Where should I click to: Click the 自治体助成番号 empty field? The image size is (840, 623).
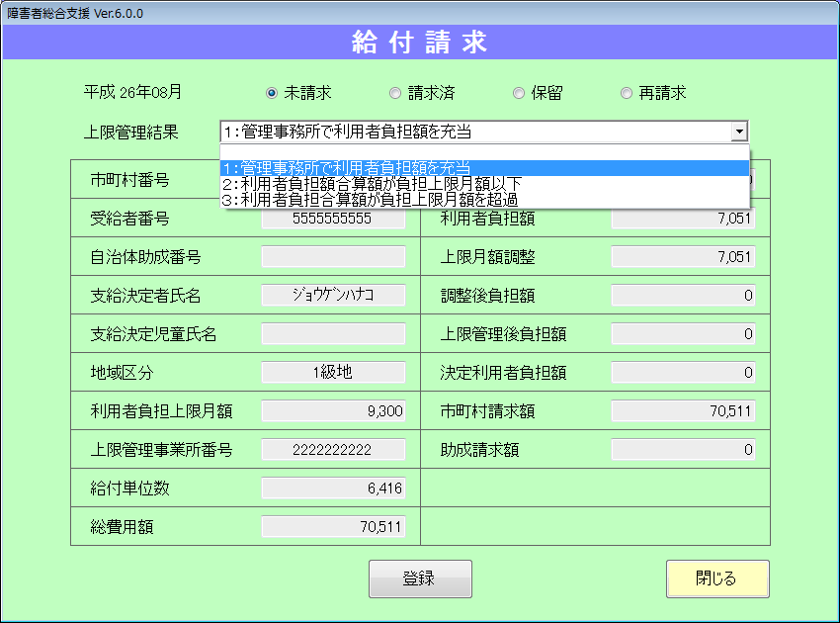coord(333,257)
